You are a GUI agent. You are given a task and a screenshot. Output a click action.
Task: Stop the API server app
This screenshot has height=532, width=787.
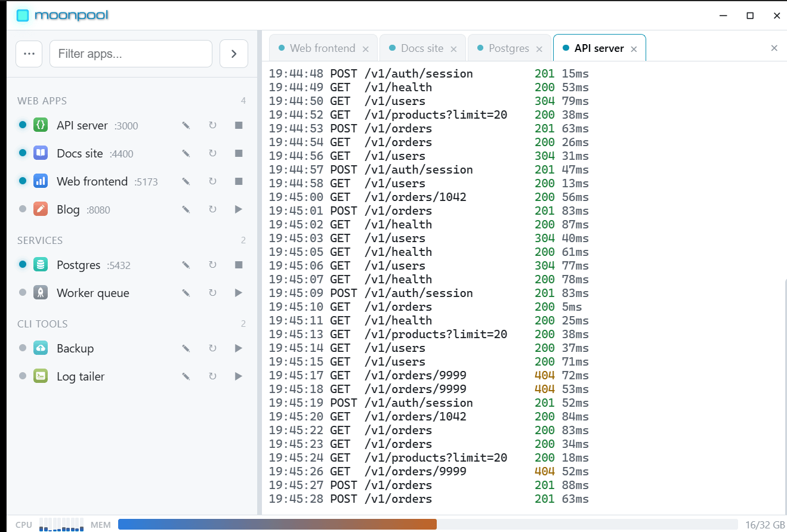click(x=239, y=125)
